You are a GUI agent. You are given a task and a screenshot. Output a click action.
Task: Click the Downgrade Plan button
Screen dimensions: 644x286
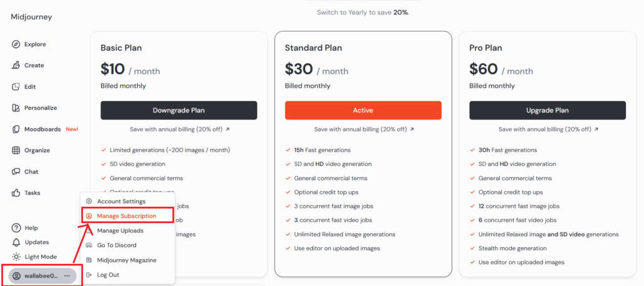179,111
